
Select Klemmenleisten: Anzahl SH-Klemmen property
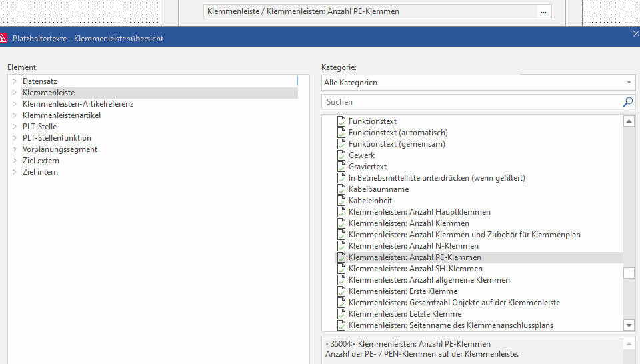point(415,269)
